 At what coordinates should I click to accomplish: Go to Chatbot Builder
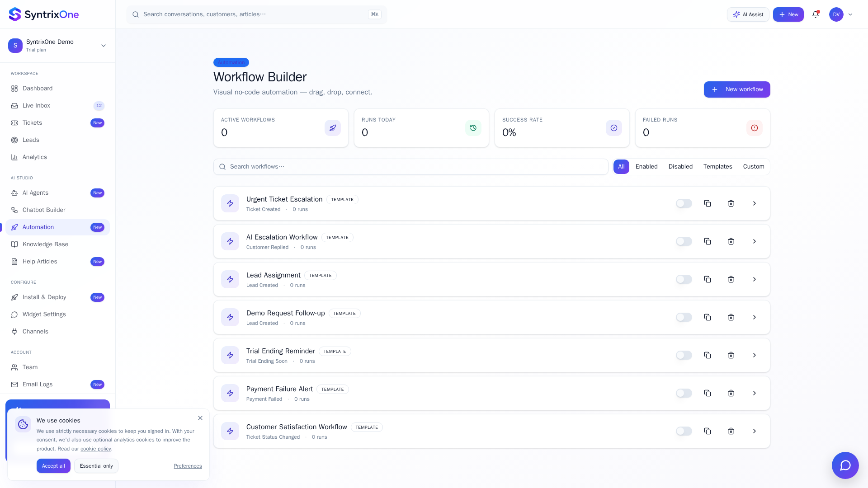click(x=57, y=210)
